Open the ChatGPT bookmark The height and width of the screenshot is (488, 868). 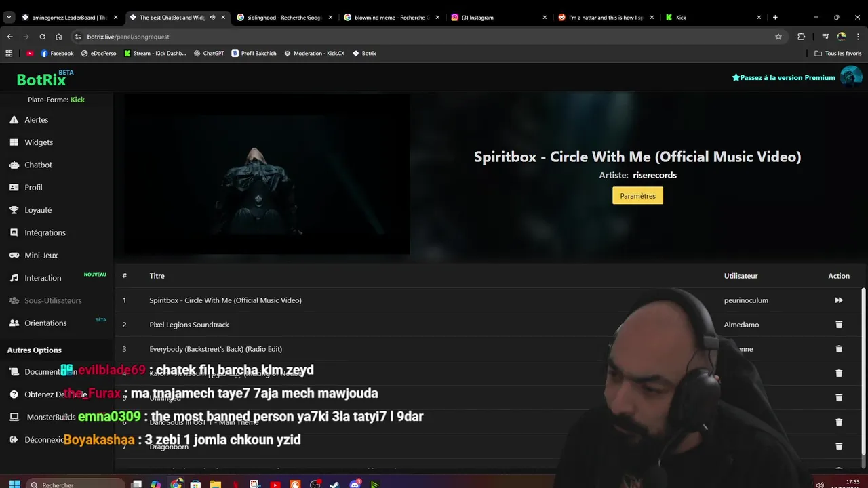209,54
